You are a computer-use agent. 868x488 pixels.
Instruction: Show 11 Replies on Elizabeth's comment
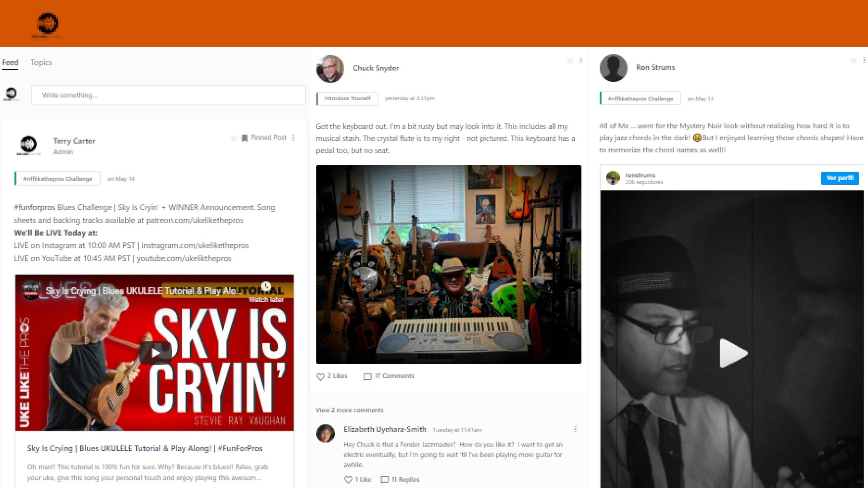(400, 480)
